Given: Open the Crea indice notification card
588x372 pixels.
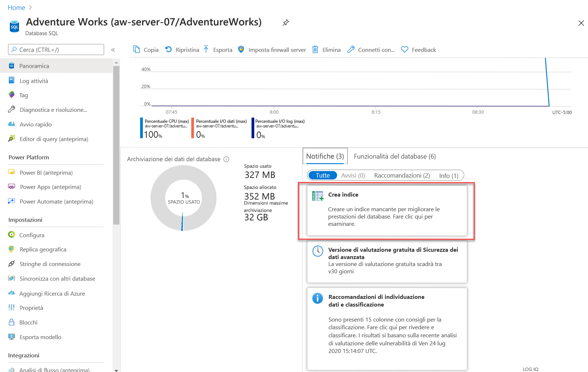Looking at the screenshot, I should tap(387, 210).
